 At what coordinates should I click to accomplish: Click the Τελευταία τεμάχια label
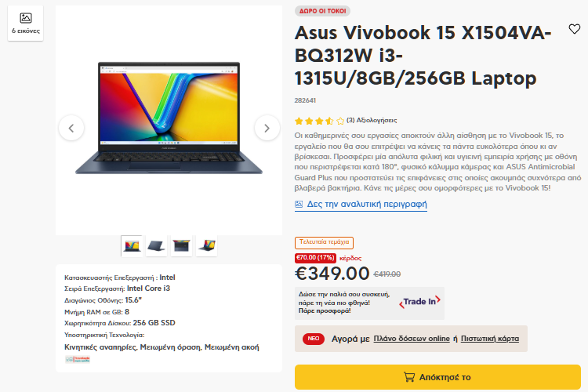324,242
